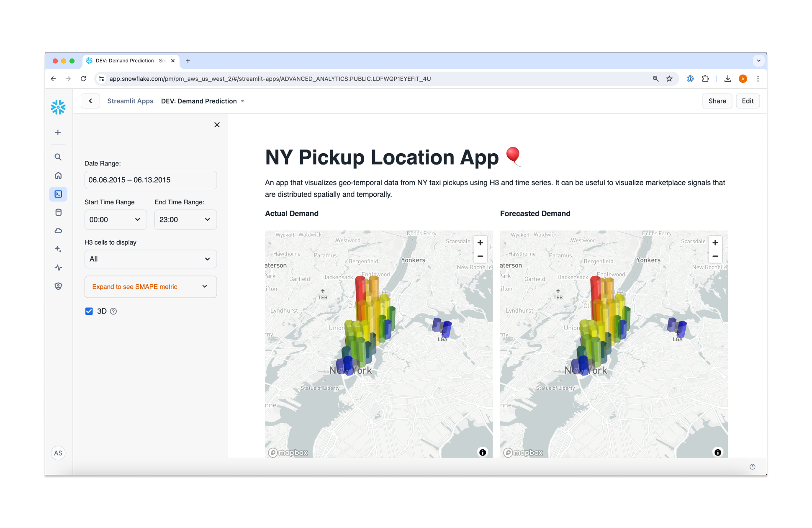
Task: Zoom in on Actual Demand map
Action: (x=480, y=243)
